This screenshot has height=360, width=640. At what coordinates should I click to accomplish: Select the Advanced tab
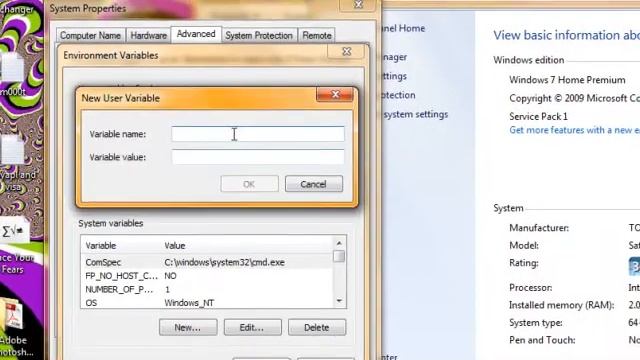pos(196,34)
